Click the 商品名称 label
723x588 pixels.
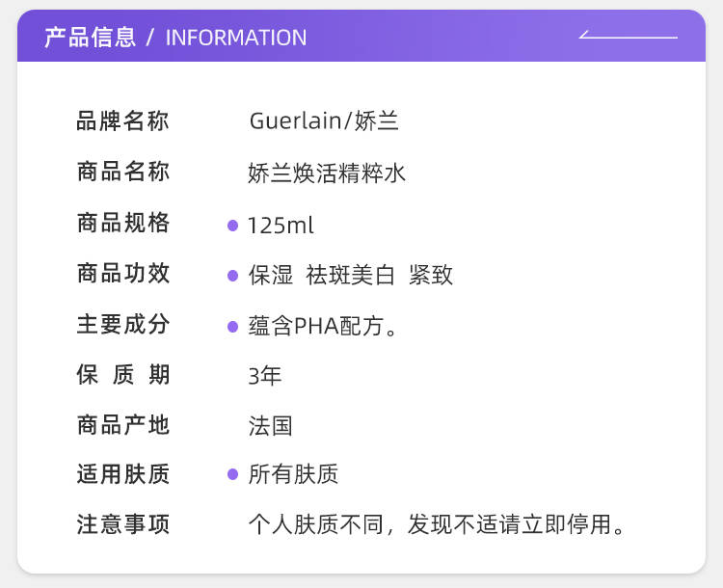[x=123, y=172]
